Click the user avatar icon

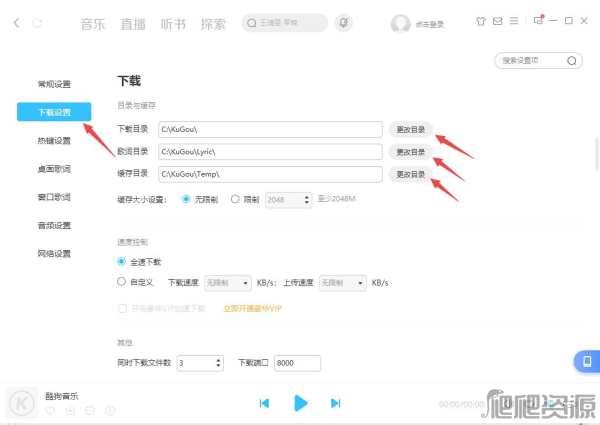pos(400,24)
